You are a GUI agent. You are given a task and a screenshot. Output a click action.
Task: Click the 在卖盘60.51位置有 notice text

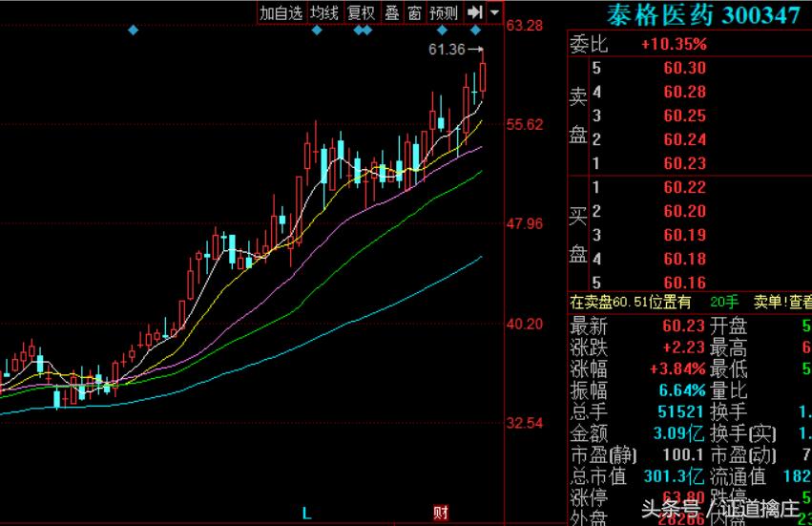click(x=631, y=302)
